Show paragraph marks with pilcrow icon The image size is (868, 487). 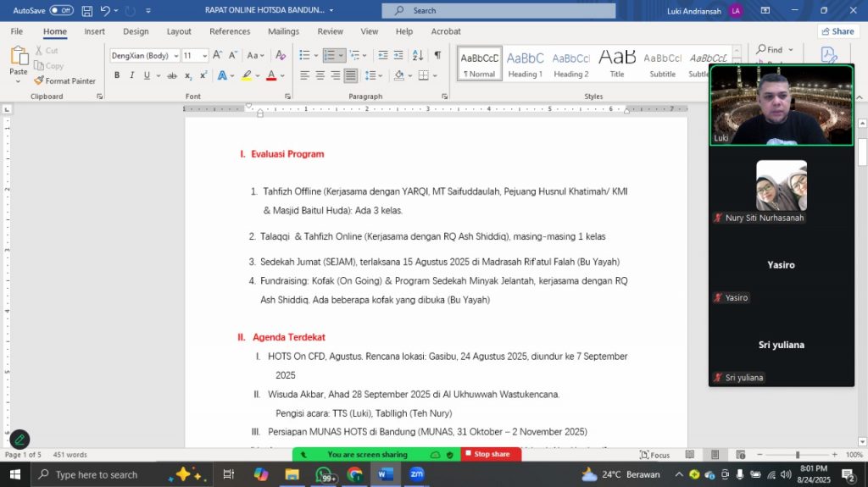437,55
